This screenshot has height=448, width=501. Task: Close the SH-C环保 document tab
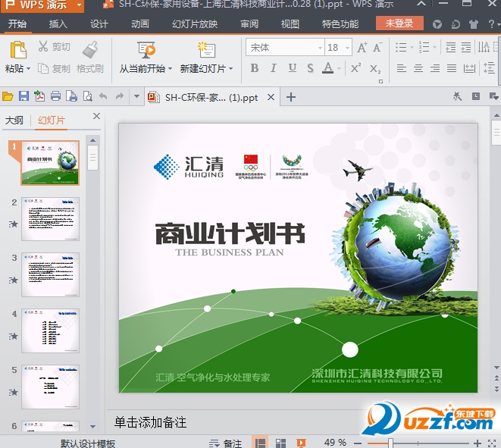[271, 97]
